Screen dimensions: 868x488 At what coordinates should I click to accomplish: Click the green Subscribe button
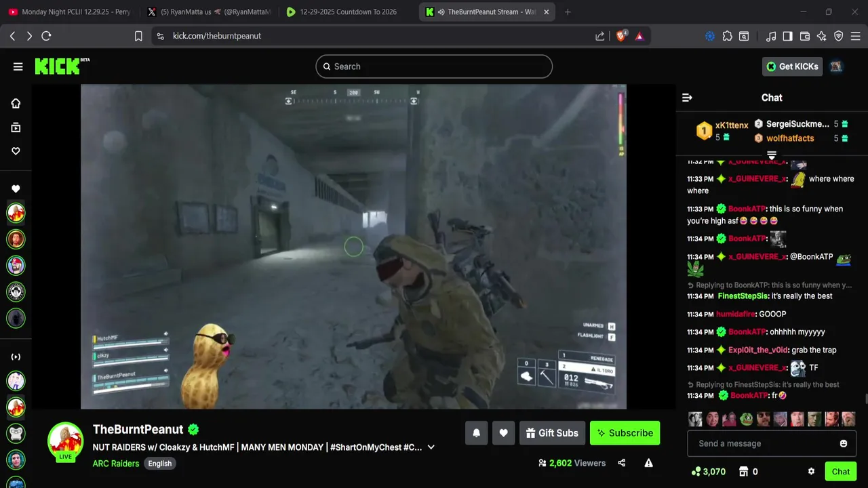tap(625, 433)
